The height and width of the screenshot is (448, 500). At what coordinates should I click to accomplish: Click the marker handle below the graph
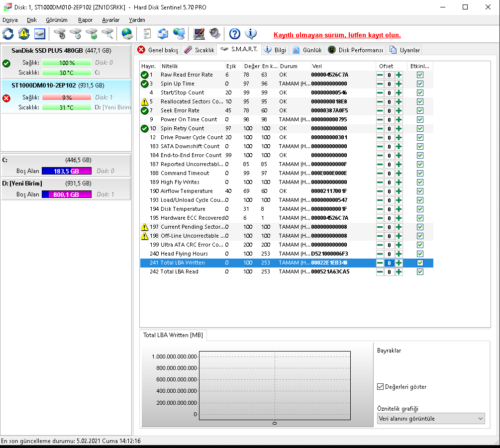[275, 423]
